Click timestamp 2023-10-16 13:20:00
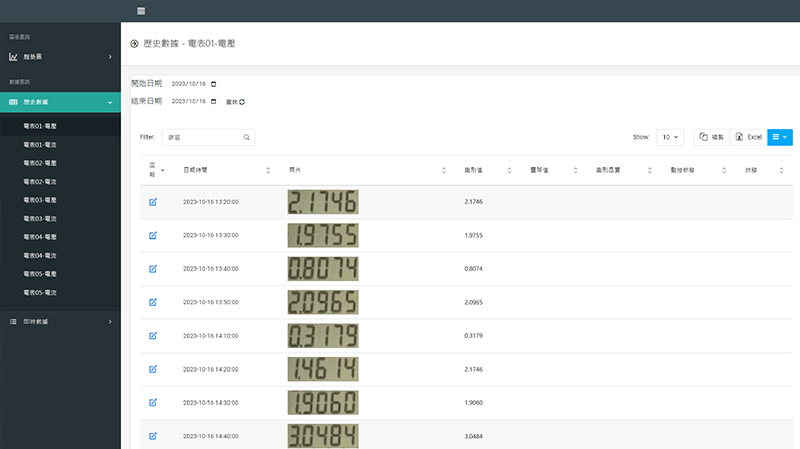 coord(211,202)
